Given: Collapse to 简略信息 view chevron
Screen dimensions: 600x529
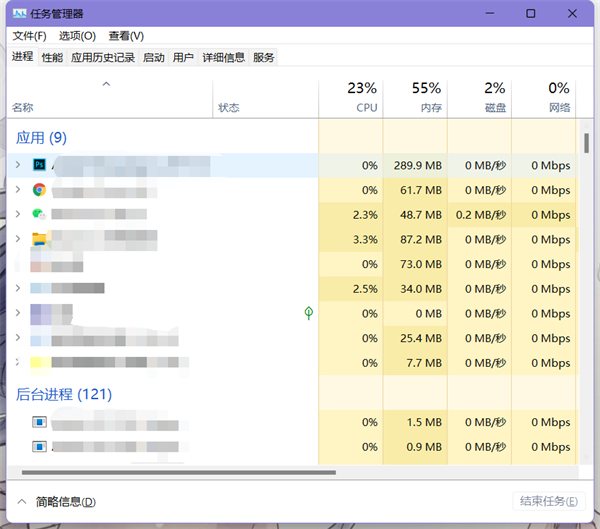Looking at the screenshot, I should pyautogui.click(x=22, y=501).
